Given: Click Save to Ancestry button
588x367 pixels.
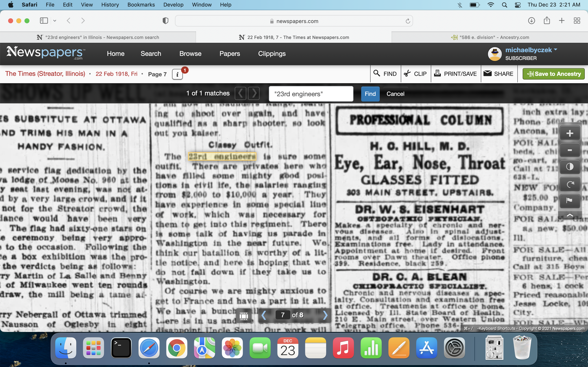Looking at the screenshot, I should (x=553, y=74).
